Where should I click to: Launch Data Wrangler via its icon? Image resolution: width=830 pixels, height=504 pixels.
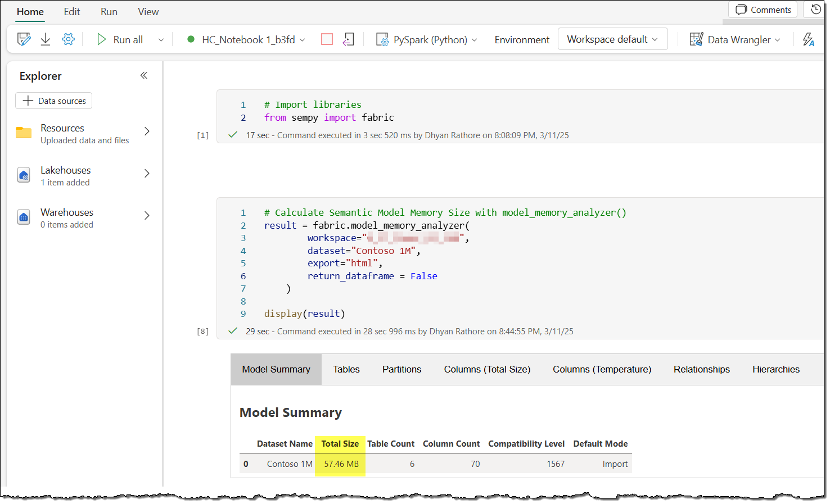(x=696, y=39)
